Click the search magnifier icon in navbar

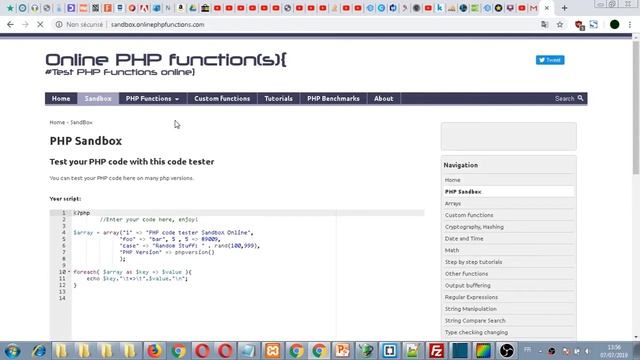(x=580, y=98)
